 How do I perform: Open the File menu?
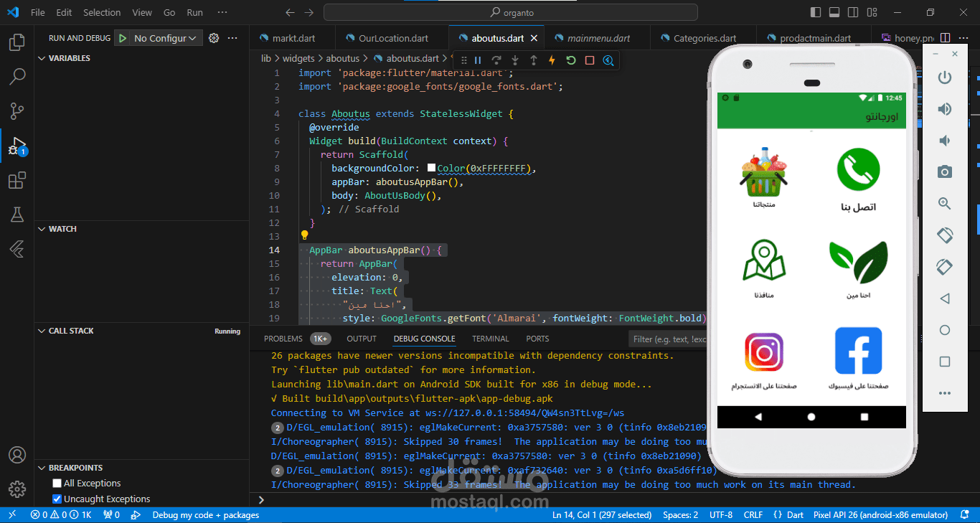pyautogui.click(x=38, y=12)
